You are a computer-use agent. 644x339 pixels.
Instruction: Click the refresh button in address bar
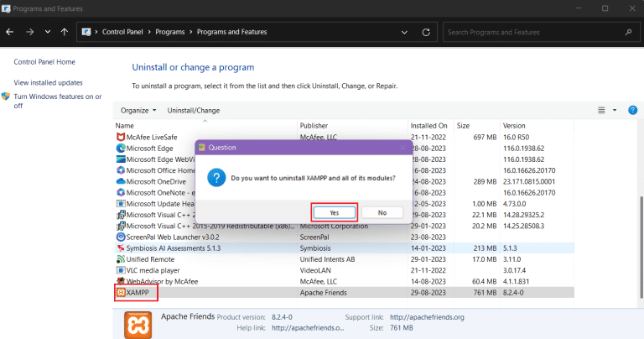[426, 32]
